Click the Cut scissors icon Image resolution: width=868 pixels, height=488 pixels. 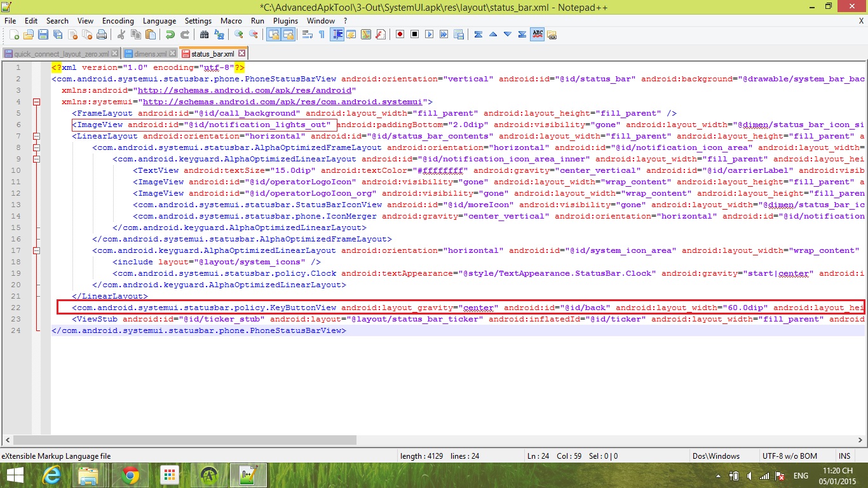[x=121, y=34]
